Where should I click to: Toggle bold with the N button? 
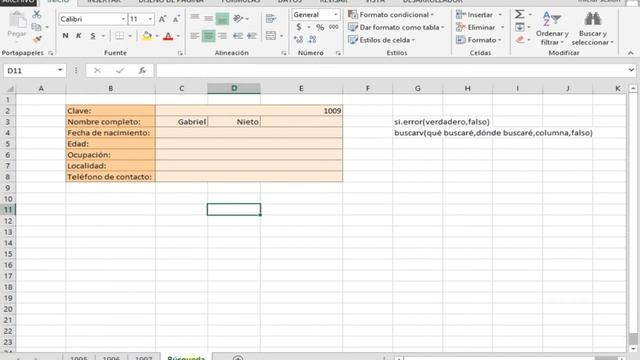point(65,36)
